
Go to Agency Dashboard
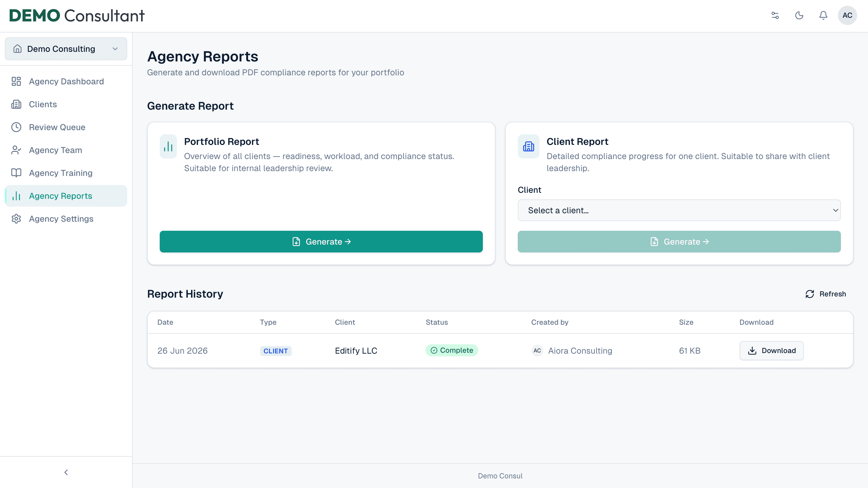tap(66, 82)
